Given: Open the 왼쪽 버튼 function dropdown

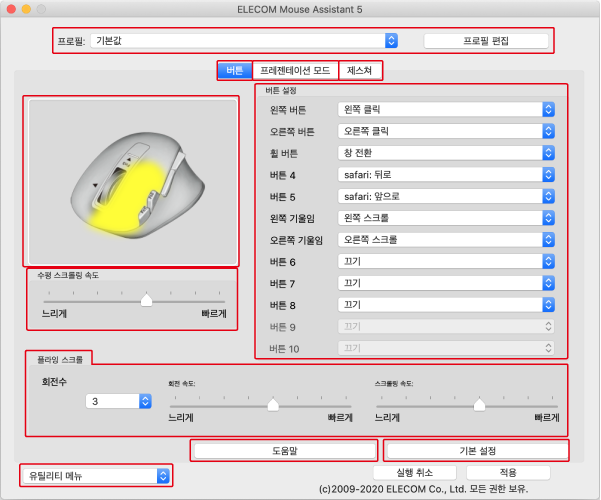Looking at the screenshot, I should click(x=446, y=110).
